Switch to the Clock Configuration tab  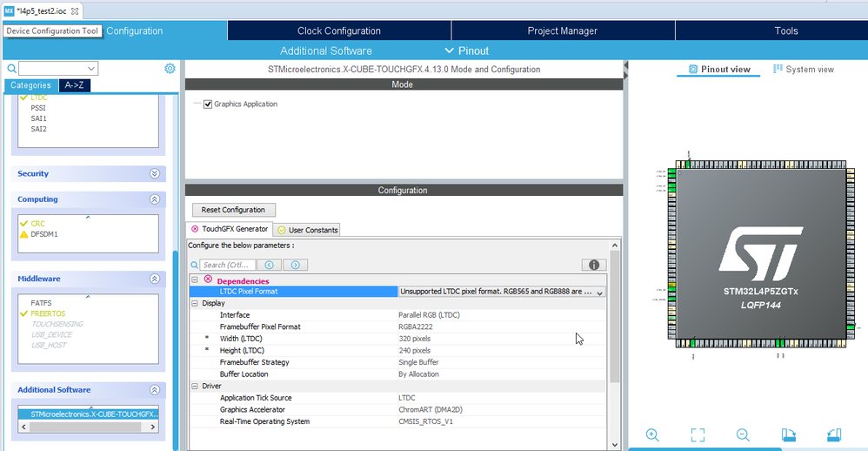point(339,30)
